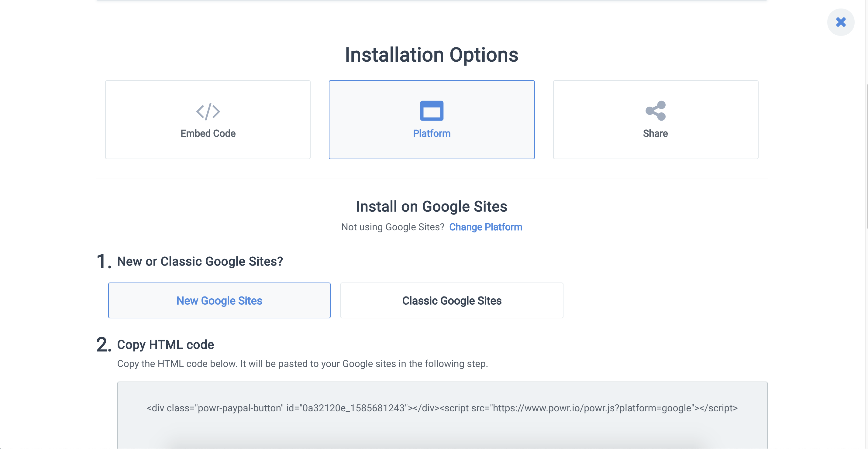Click 'New or Classic Google Sites?' heading
868x449 pixels.
pyautogui.click(x=200, y=261)
